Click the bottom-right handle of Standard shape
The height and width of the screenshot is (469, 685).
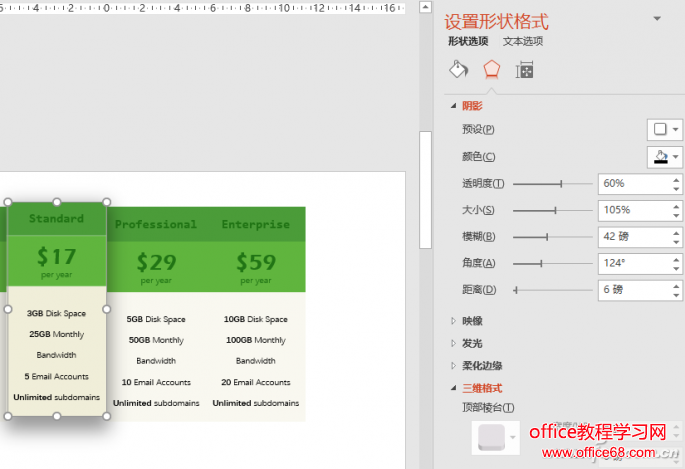pyautogui.click(x=107, y=416)
